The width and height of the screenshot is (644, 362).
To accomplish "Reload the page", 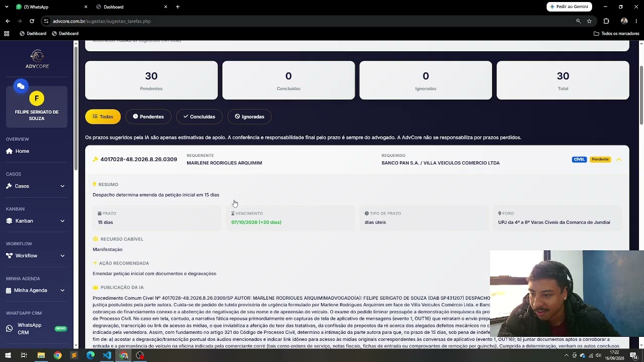I will [x=32, y=21].
